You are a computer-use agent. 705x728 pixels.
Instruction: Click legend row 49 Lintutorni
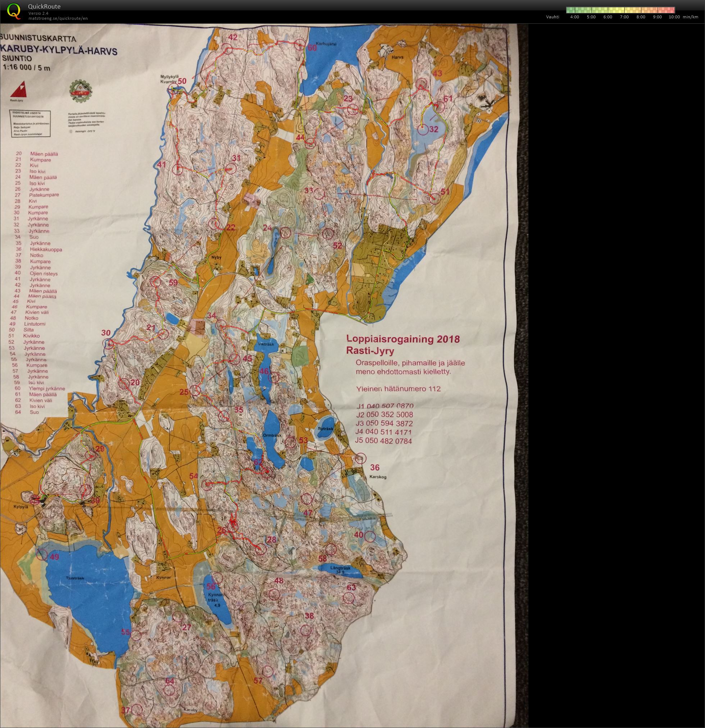click(x=28, y=324)
